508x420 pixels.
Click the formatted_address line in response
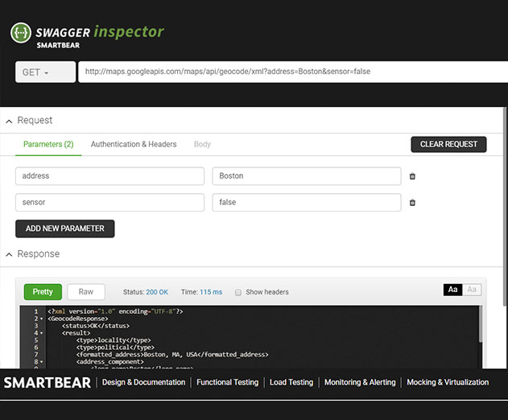[172, 355]
